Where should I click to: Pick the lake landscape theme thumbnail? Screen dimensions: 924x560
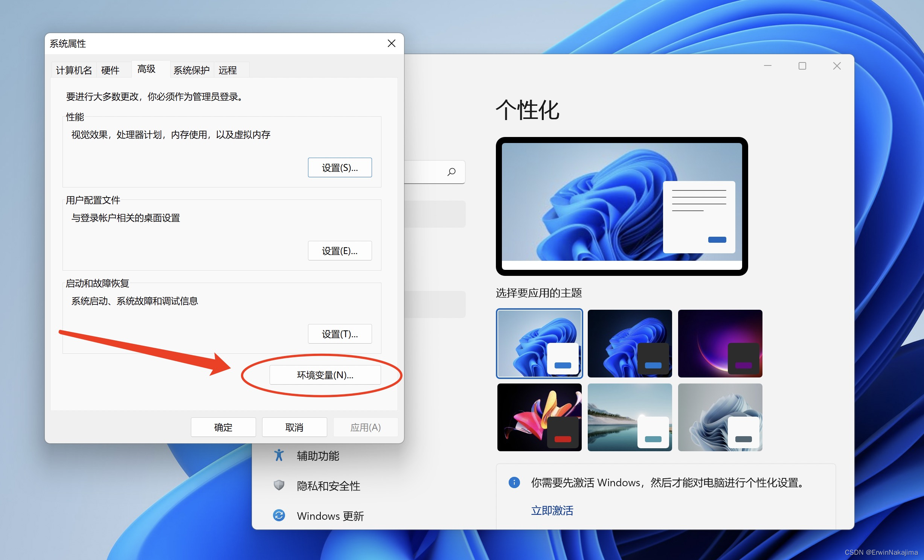click(630, 417)
